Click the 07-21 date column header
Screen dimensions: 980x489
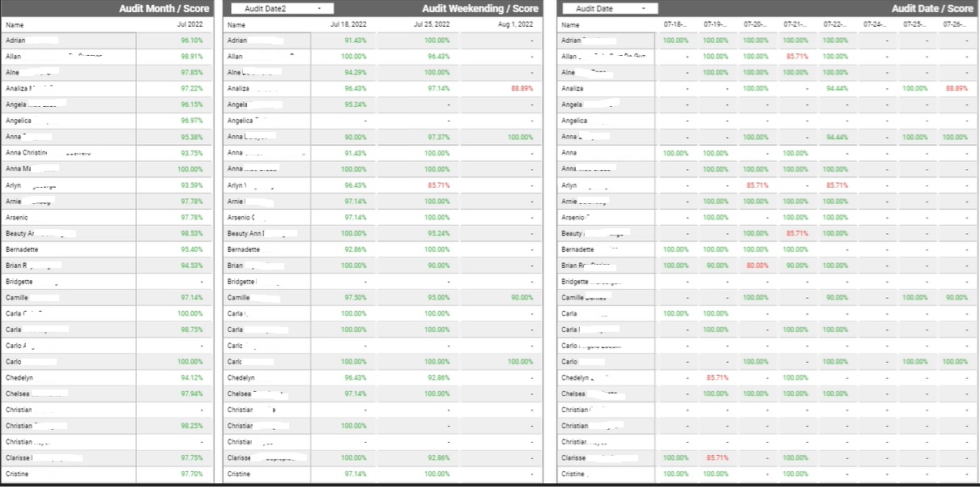(x=795, y=25)
